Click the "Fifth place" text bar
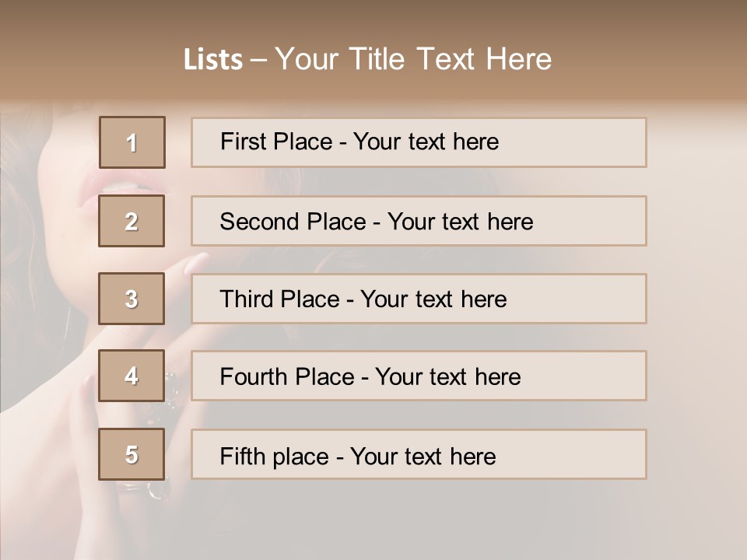Screen dimensions: 747x560 419,455
